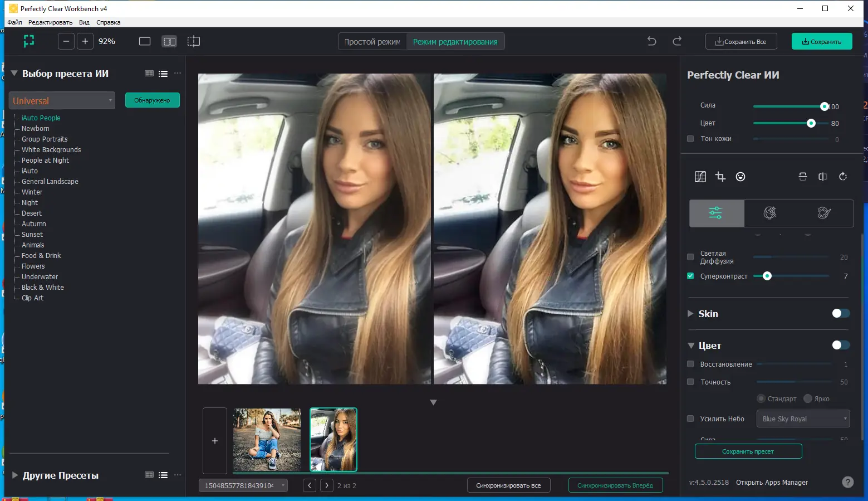The height and width of the screenshot is (501, 868).
Task: Open the Файл menu
Action: click(15, 22)
